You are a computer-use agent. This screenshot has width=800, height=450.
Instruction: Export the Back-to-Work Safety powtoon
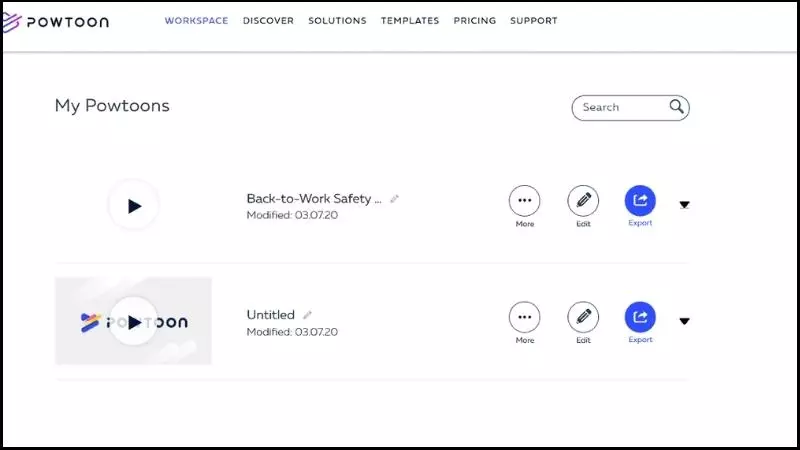tap(640, 201)
